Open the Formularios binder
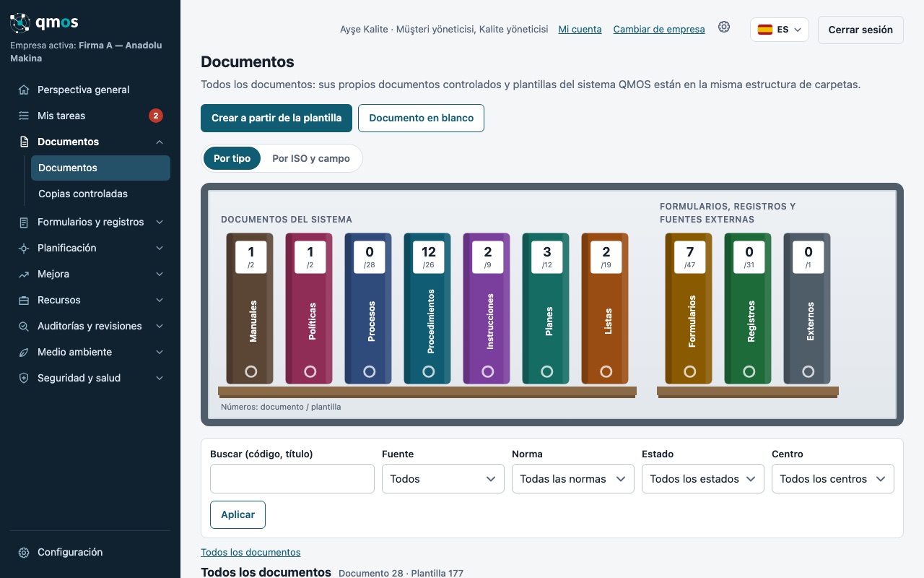The height and width of the screenshot is (578, 924). click(689, 309)
